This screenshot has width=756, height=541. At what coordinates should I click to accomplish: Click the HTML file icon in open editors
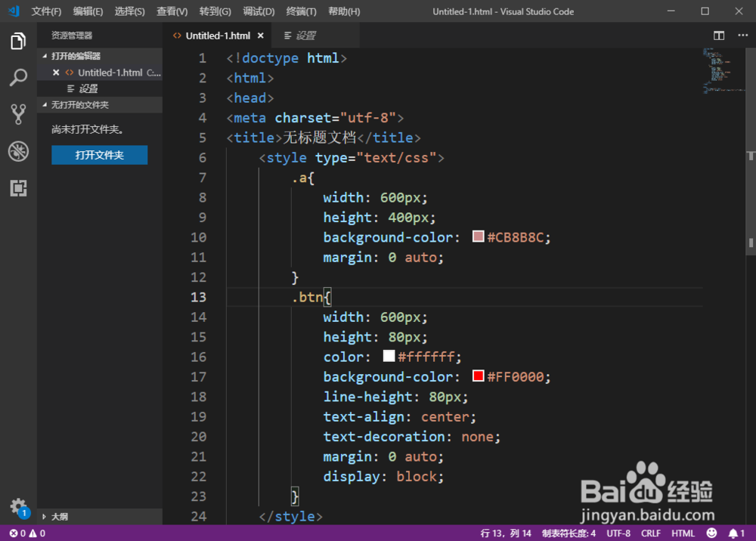(70, 73)
